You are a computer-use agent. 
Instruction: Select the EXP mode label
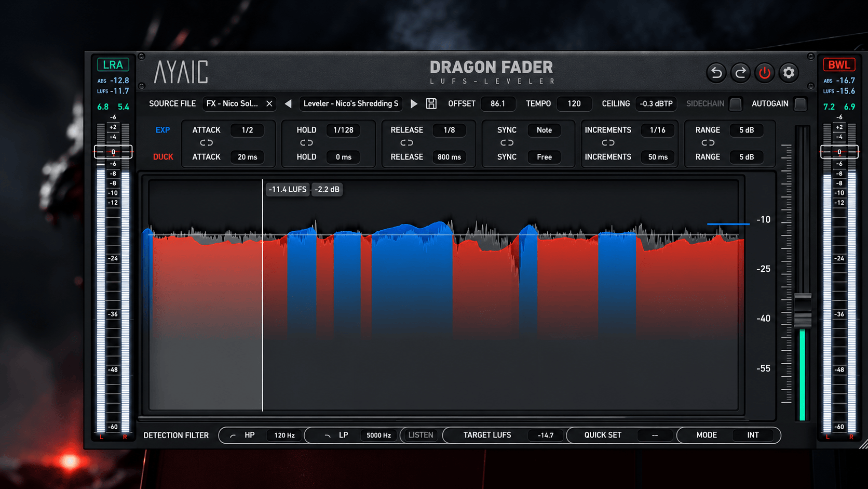[x=162, y=130]
